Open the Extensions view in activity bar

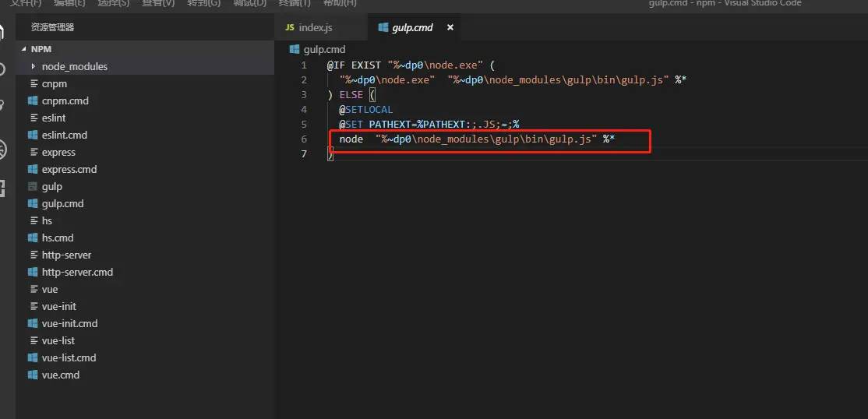3,188
